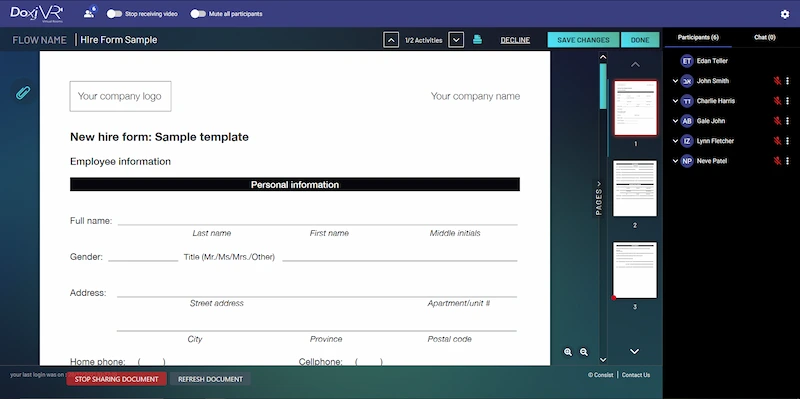Go to previous activity arrow
The image size is (800, 399).
coord(391,40)
